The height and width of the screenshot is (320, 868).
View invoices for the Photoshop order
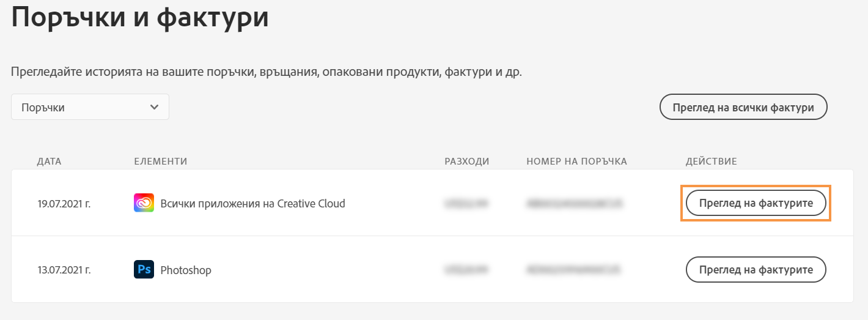pos(756,270)
